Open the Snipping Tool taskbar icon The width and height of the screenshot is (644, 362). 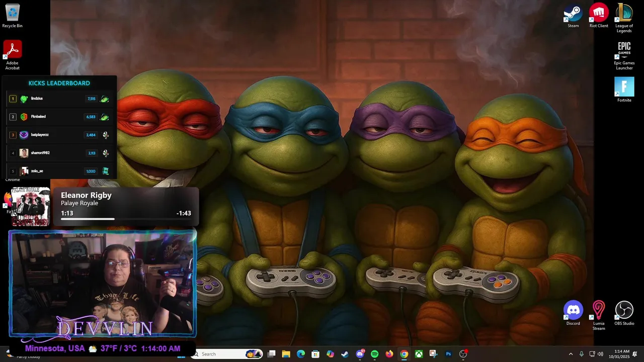pos(433,354)
